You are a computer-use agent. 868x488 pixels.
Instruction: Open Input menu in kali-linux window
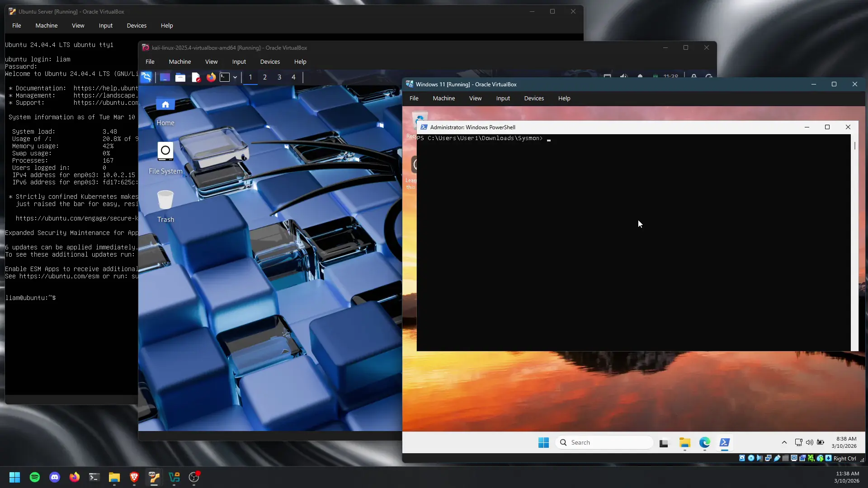(239, 62)
